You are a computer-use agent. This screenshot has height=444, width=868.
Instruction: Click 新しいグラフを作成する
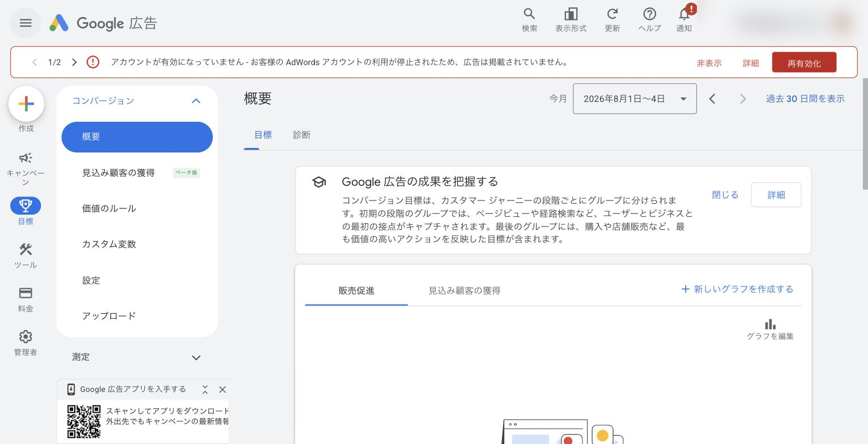pyautogui.click(x=737, y=289)
